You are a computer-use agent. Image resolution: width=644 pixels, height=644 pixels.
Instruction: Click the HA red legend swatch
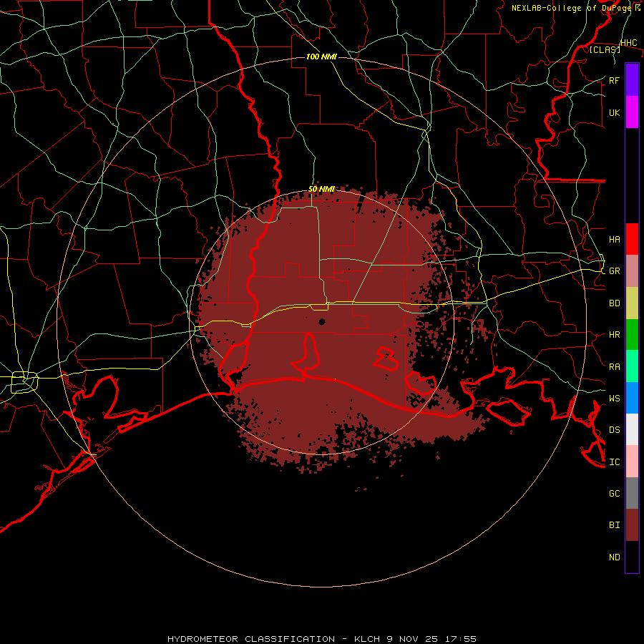[632, 239]
